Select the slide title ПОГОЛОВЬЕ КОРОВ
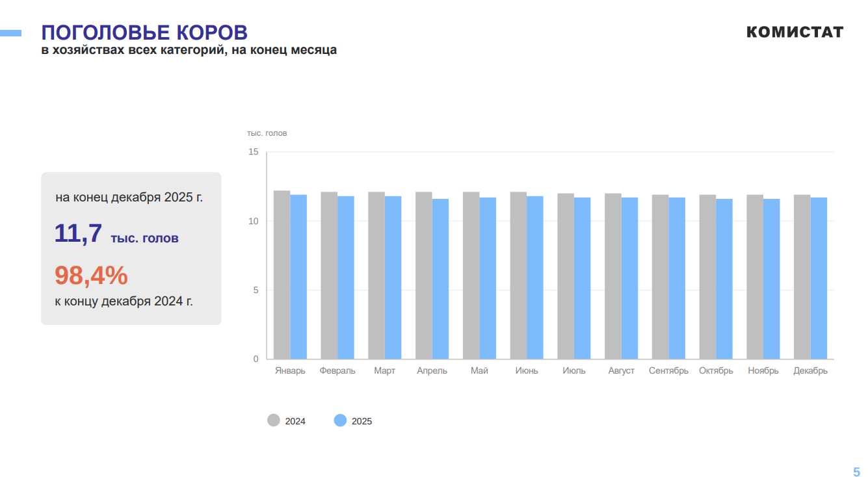 [x=144, y=32]
